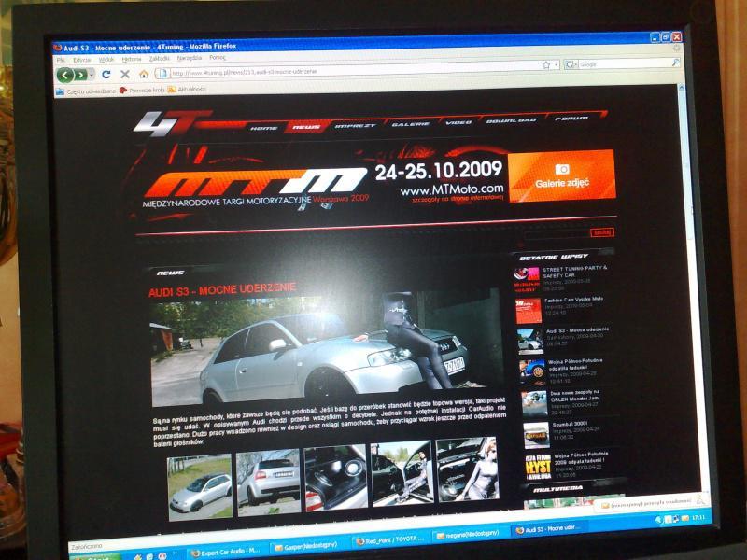The height and width of the screenshot is (560, 747).
Task: Open the IMPREZY site tab
Action: [x=355, y=126]
